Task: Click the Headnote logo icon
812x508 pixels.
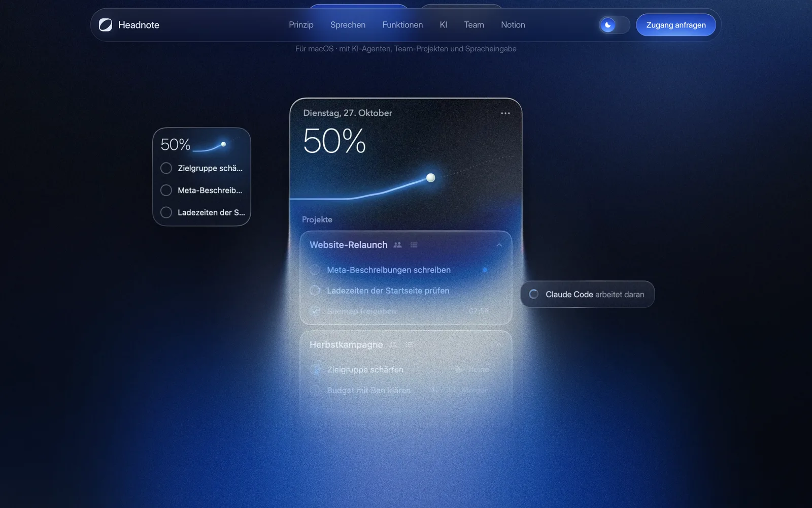Action: point(106,25)
